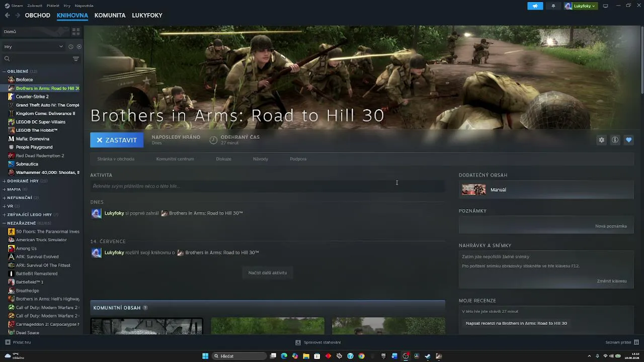The image size is (644, 362).
Task: Switch to Big Picture mode monitor icon
Action: click(605, 6)
